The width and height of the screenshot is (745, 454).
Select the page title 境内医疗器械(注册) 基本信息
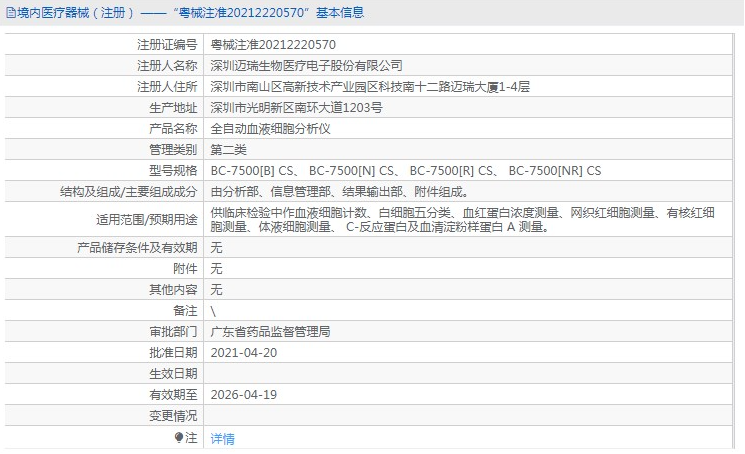(x=190, y=12)
